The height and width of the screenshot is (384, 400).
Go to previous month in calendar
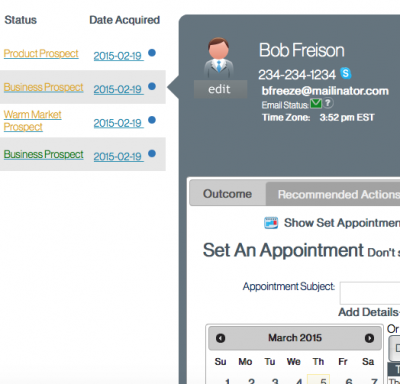pyautogui.click(x=220, y=338)
